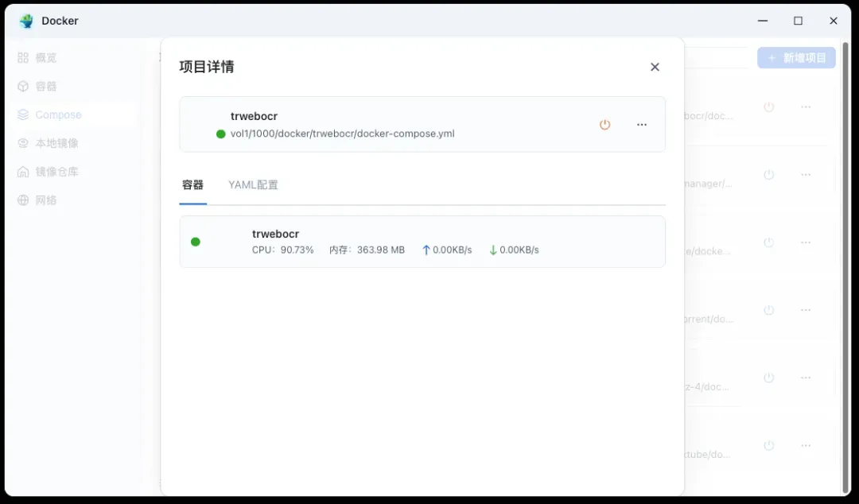Click the green download arrow icon

[493, 250]
